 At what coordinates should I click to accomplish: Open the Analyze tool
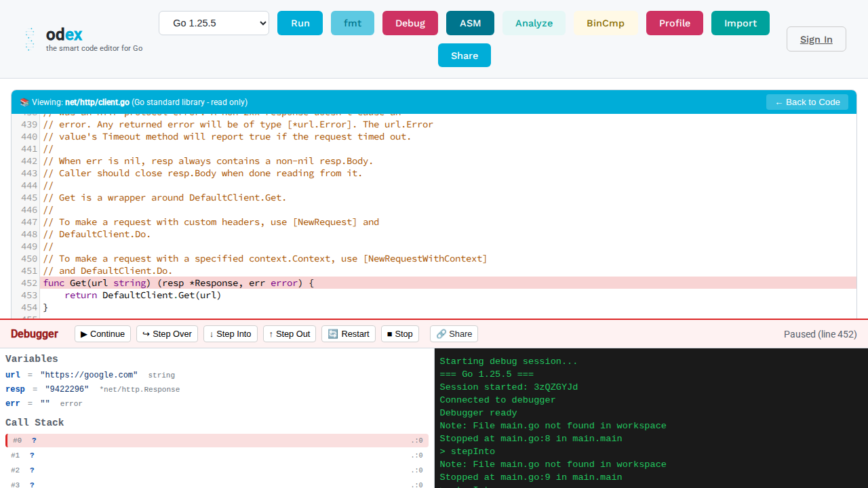[534, 22]
